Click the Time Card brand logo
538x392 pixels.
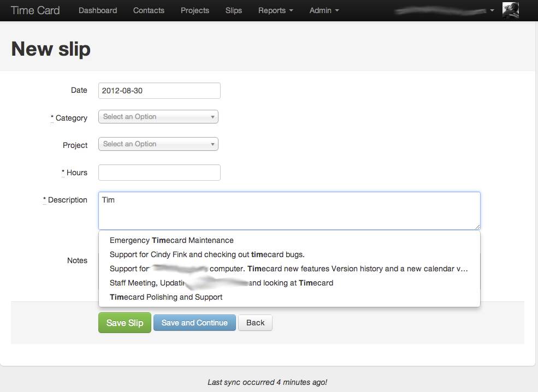click(x=36, y=10)
